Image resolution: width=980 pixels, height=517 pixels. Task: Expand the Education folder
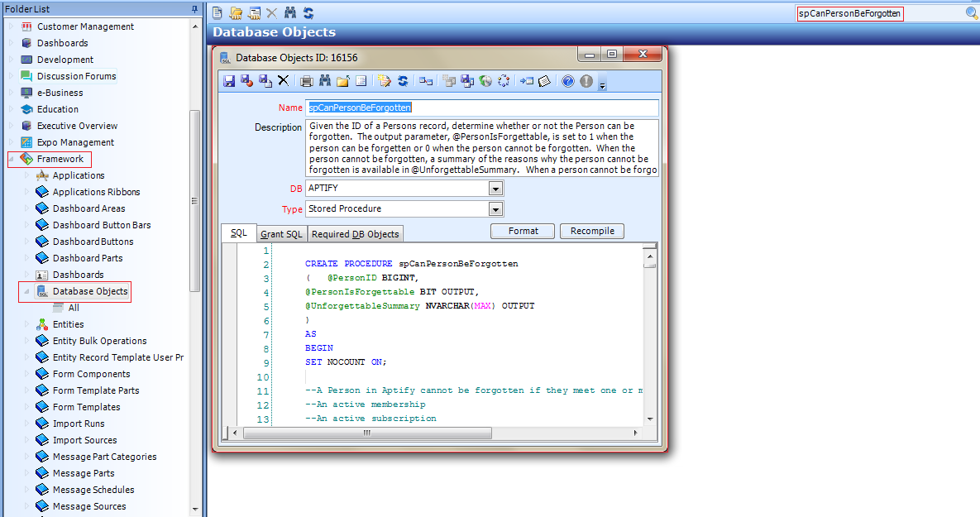pos(11,109)
